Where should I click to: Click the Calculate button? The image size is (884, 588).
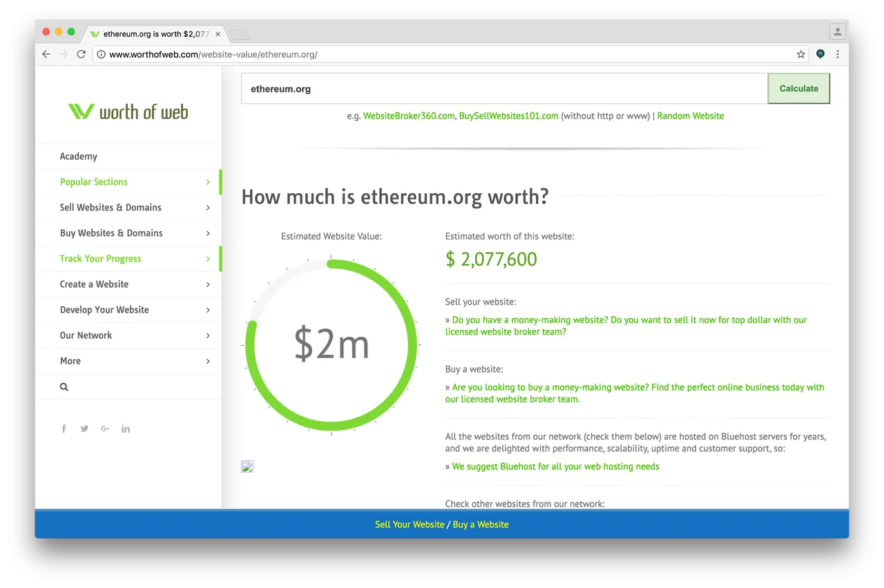click(799, 88)
